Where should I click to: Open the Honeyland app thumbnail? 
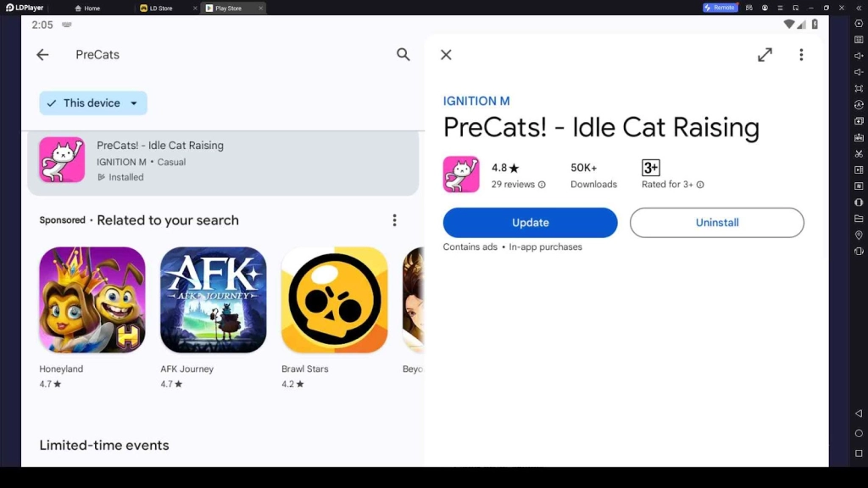[x=92, y=300]
